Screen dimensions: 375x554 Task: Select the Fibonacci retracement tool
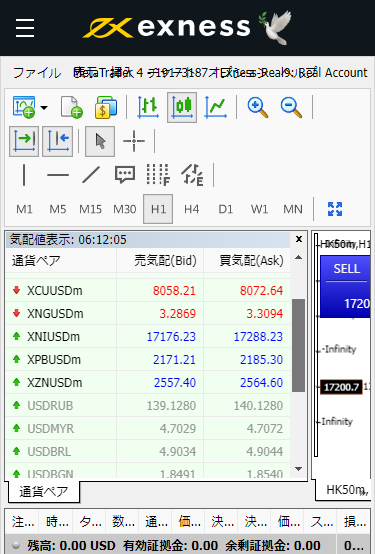point(158,175)
